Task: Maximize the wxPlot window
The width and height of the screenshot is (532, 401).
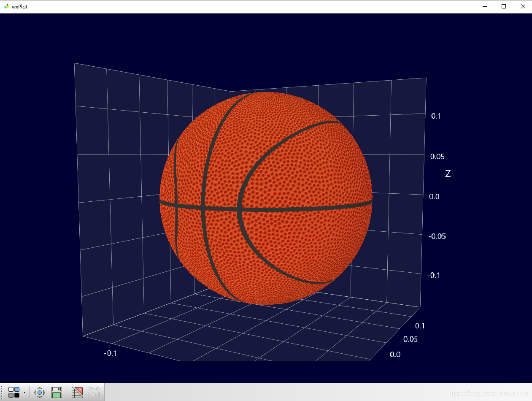Action: coord(504,6)
